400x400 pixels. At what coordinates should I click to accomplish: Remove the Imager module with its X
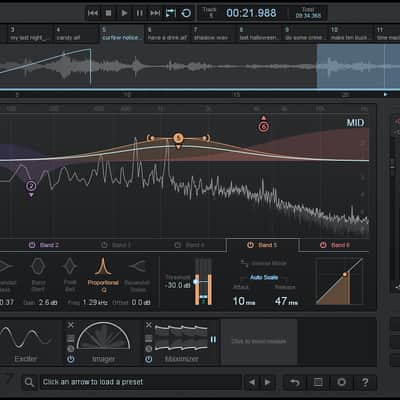point(71,325)
